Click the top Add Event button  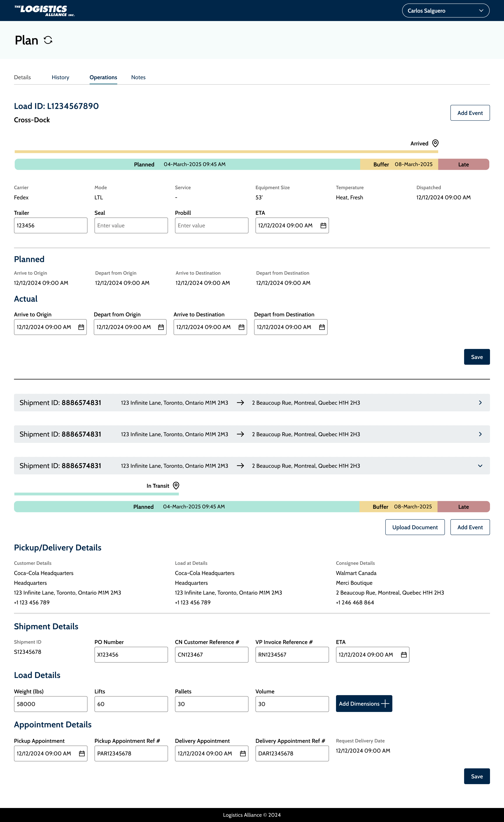click(470, 113)
